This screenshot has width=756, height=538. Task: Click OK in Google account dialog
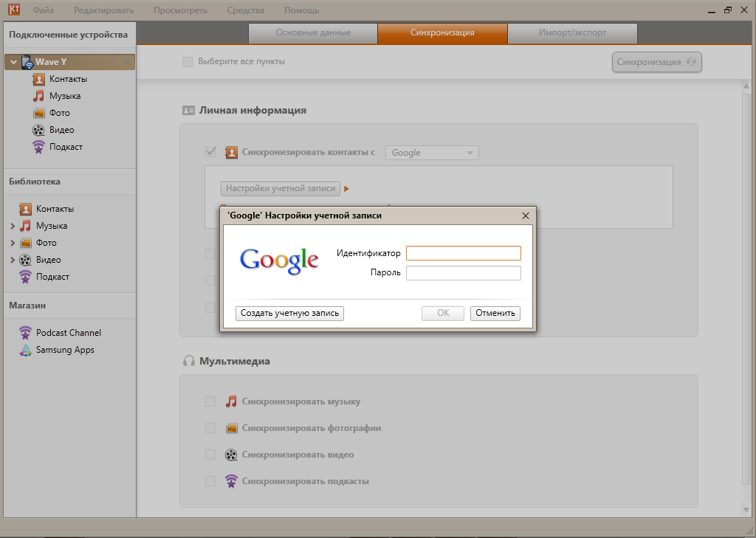click(443, 313)
